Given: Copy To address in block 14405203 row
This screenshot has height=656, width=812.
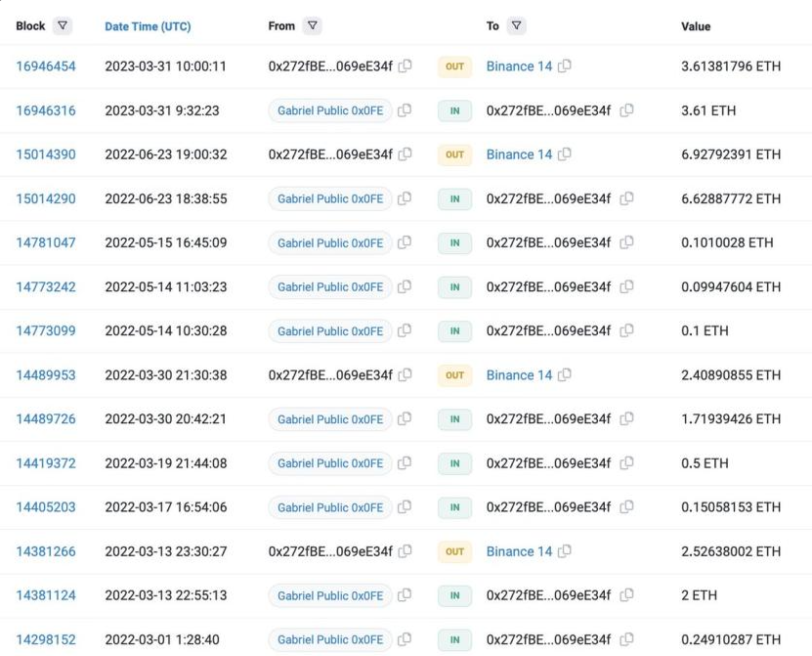Looking at the screenshot, I should point(626,506).
